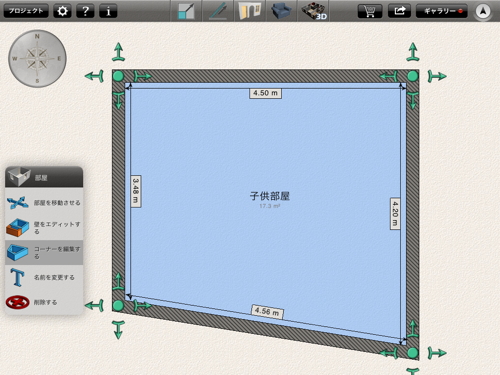500x375 pixels.
Task: Click the 4.50 m dimension label
Action: click(x=266, y=93)
